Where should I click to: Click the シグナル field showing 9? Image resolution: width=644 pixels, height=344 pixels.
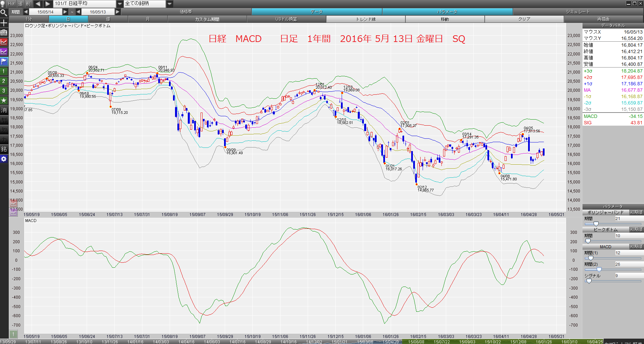coord(629,275)
